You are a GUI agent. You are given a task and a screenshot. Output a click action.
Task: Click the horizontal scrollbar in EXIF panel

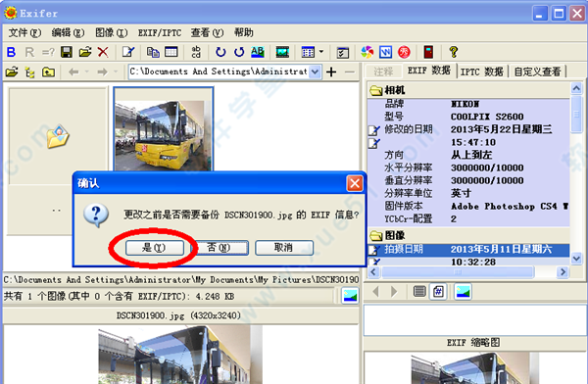tap(467, 272)
